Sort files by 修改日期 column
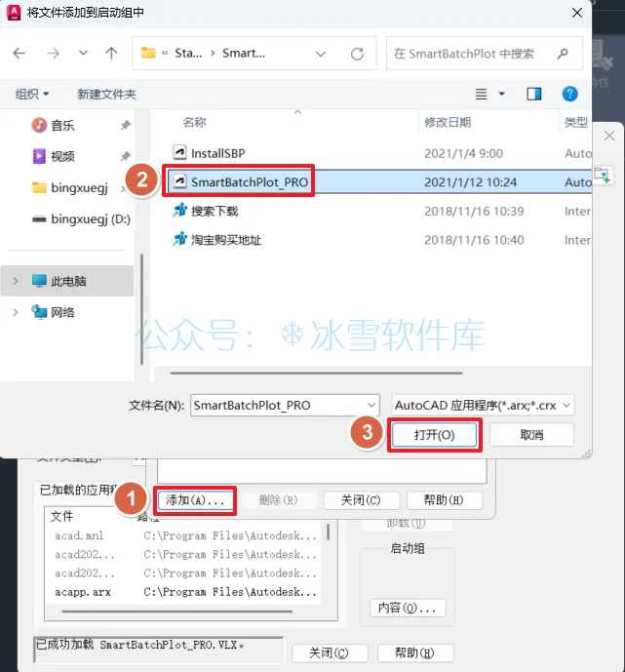The width and height of the screenshot is (625, 672). (x=448, y=122)
